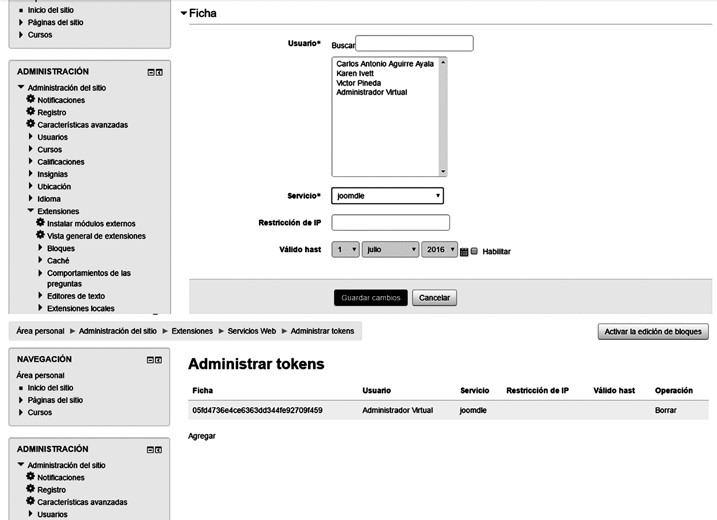Image resolution: width=717 pixels, height=520 pixels.
Task: Hide the Navegación block with its minus icon
Action: pos(150,360)
